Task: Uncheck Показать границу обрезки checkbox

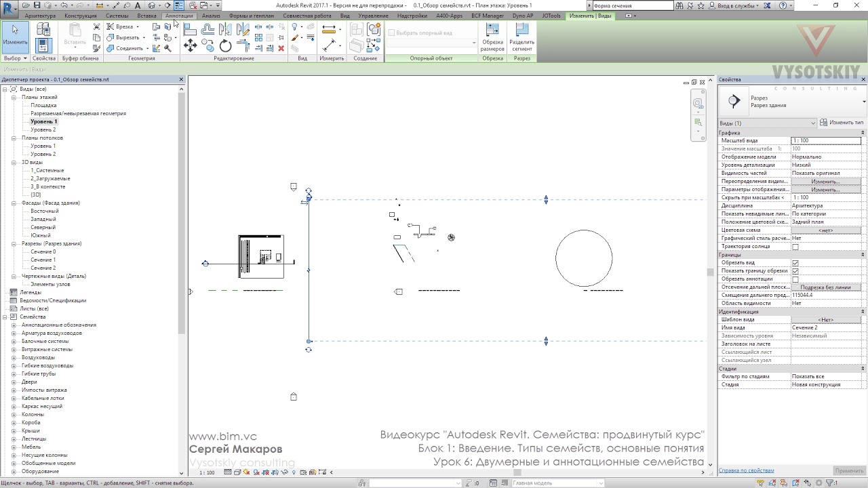Action: [795, 271]
